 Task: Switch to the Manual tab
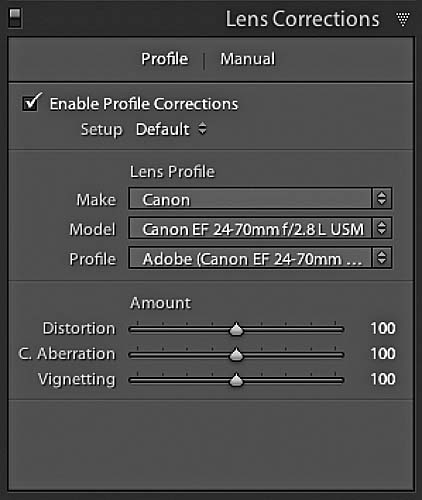click(x=248, y=59)
